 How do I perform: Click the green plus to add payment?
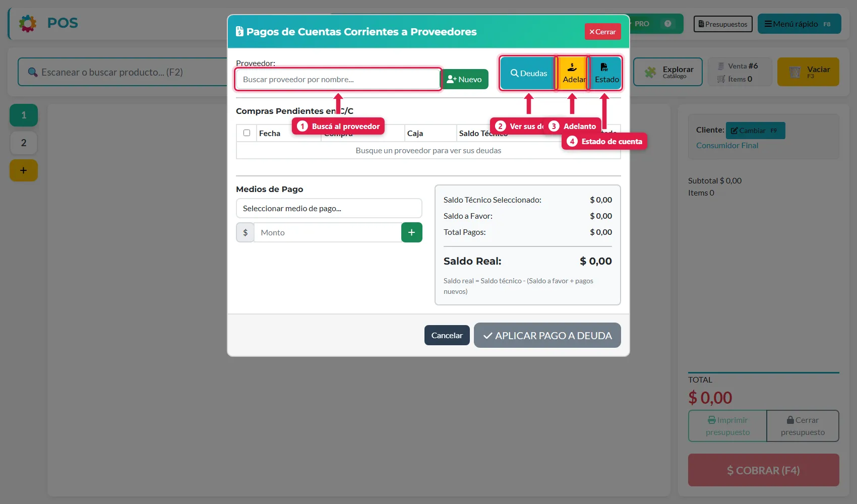[x=412, y=232]
